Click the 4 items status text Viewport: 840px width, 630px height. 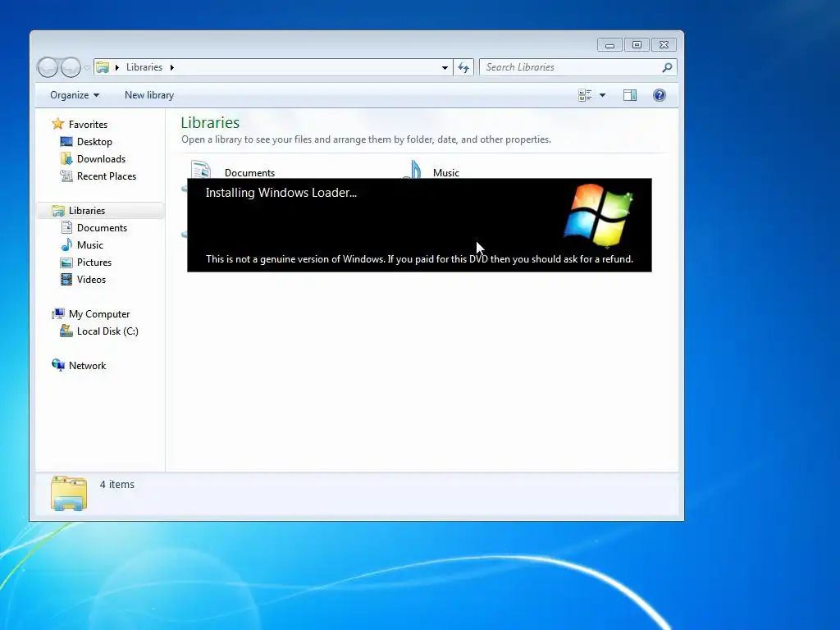point(116,485)
